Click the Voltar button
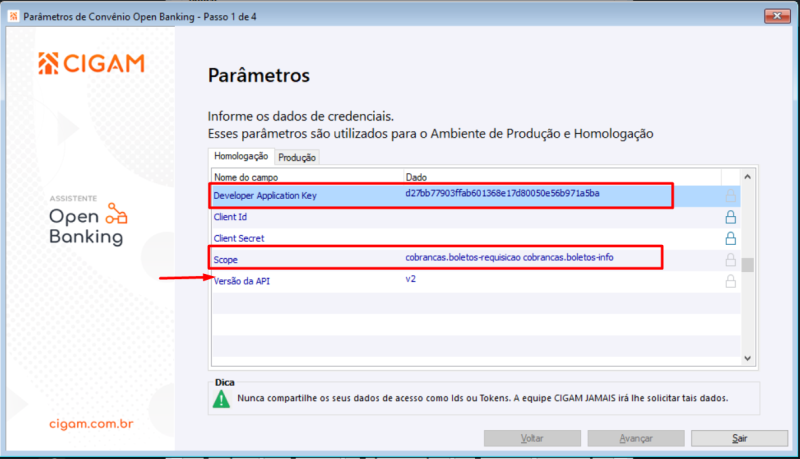The width and height of the screenshot is (800, 459). (532, 438)
